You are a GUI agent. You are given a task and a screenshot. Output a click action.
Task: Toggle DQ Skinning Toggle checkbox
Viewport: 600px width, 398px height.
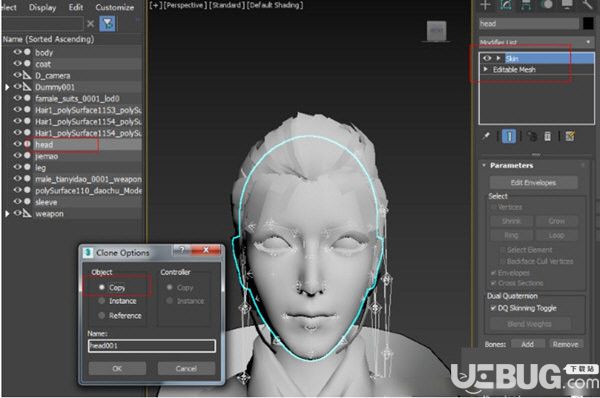(x=493, y=308)
